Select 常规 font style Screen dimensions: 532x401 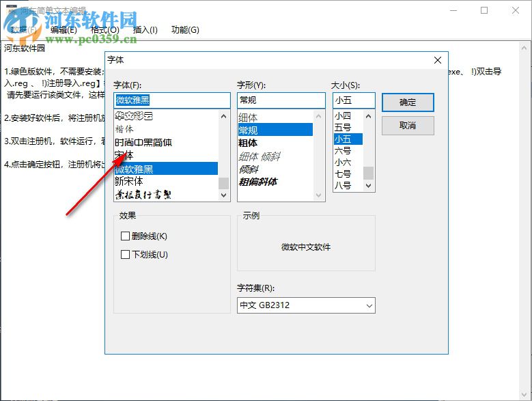(x=275, y=130)
